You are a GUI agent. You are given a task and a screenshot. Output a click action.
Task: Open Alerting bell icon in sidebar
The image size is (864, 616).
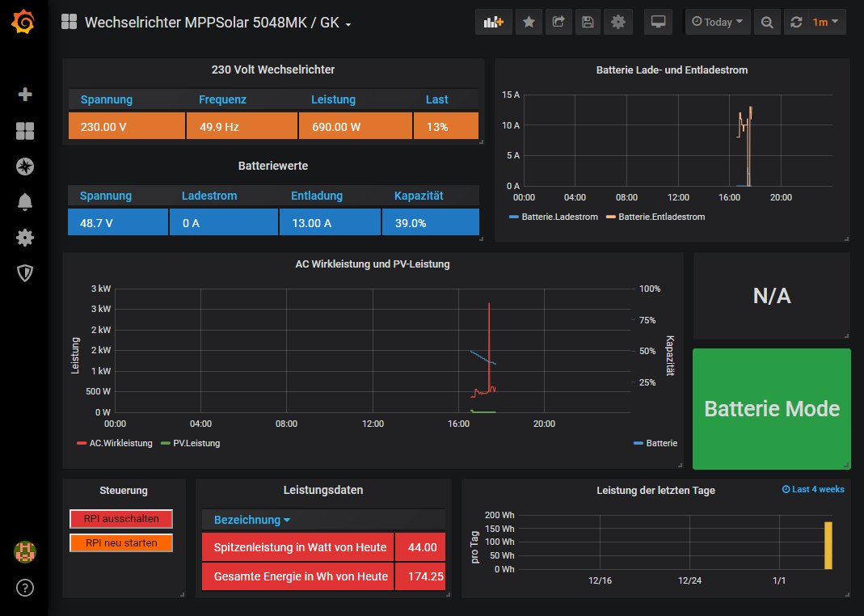25,202
